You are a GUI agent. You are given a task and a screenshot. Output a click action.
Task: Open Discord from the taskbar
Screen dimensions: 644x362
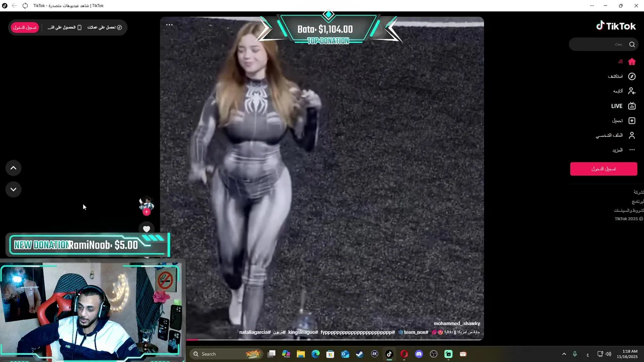tap(419, 354)
